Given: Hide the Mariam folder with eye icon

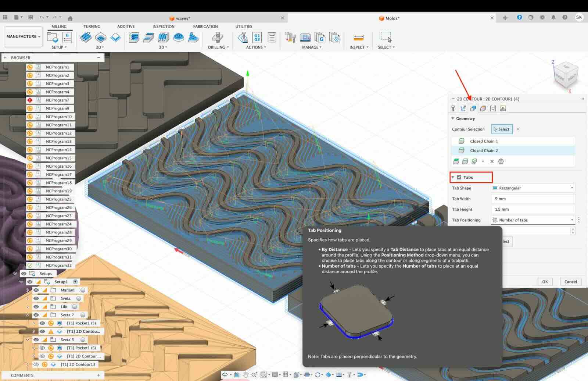Looking at the screenshot, I should (x=36, y=290).
